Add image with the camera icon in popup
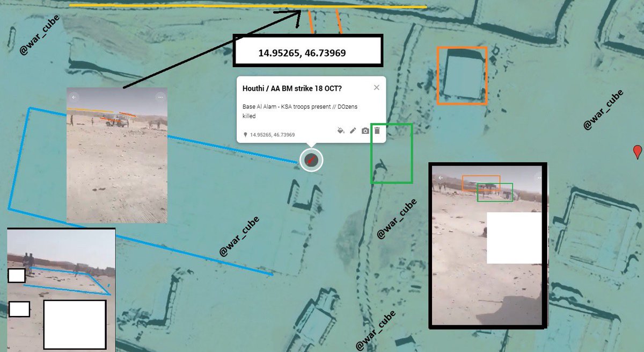The width and height of the screenshot is (644, 352). (365, 131)
